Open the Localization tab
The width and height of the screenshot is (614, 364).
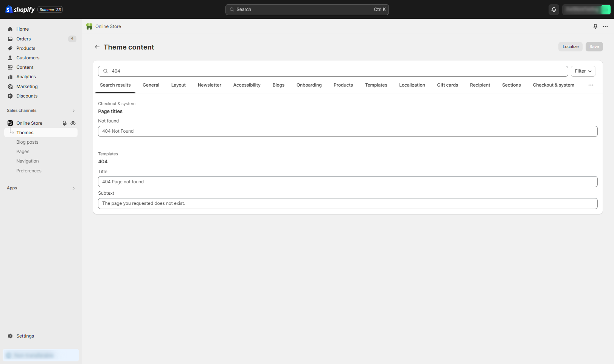pyautogui.click(x=412, y=85)
